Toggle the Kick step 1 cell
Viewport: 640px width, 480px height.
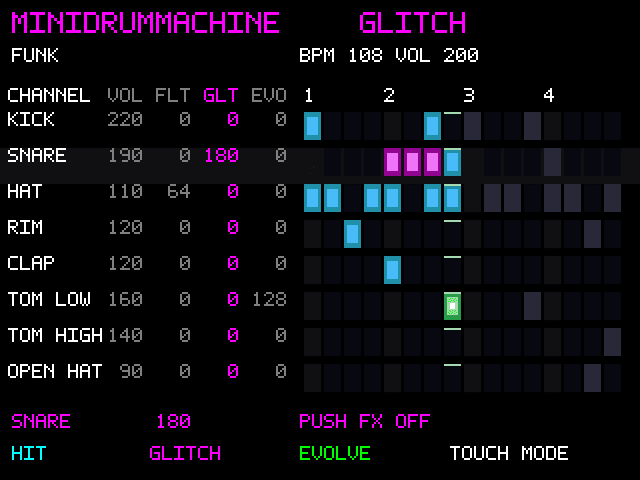(x=312, y=126)
